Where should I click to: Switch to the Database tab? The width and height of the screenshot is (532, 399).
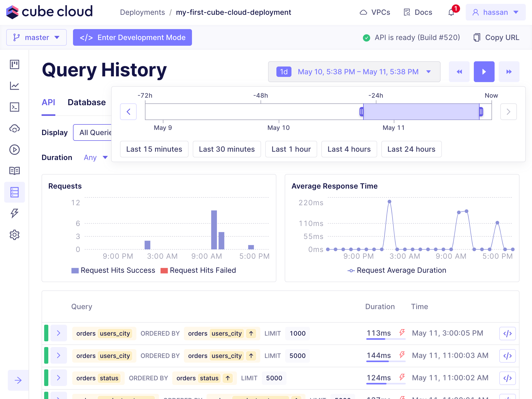[x=87, y=102]
